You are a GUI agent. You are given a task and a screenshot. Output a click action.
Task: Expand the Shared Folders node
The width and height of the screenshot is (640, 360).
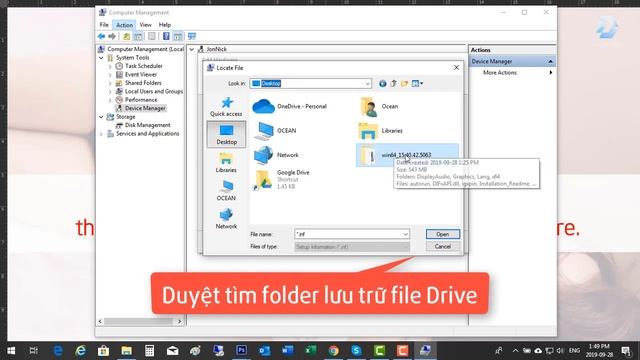110,83
